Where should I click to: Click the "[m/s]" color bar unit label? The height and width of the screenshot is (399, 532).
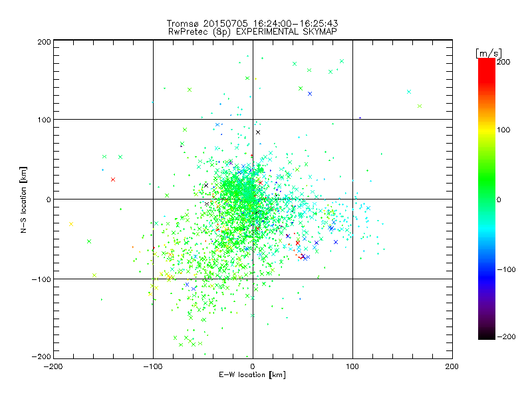[488, 53]
